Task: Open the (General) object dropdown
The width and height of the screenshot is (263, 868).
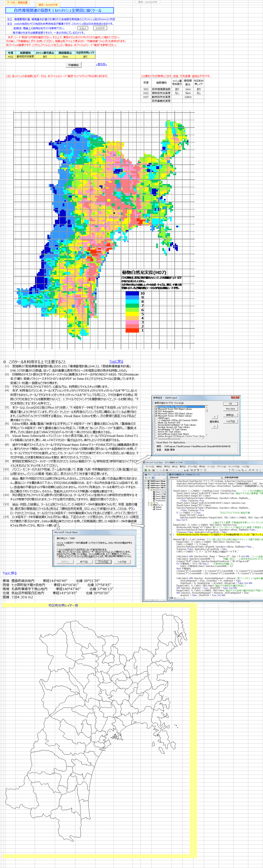Action: 221,478
